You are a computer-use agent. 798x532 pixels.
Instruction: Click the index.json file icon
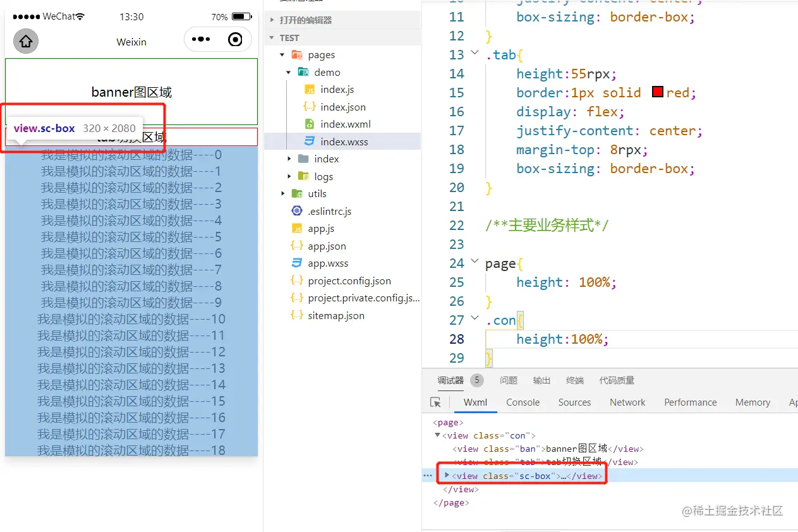[310, 107]
